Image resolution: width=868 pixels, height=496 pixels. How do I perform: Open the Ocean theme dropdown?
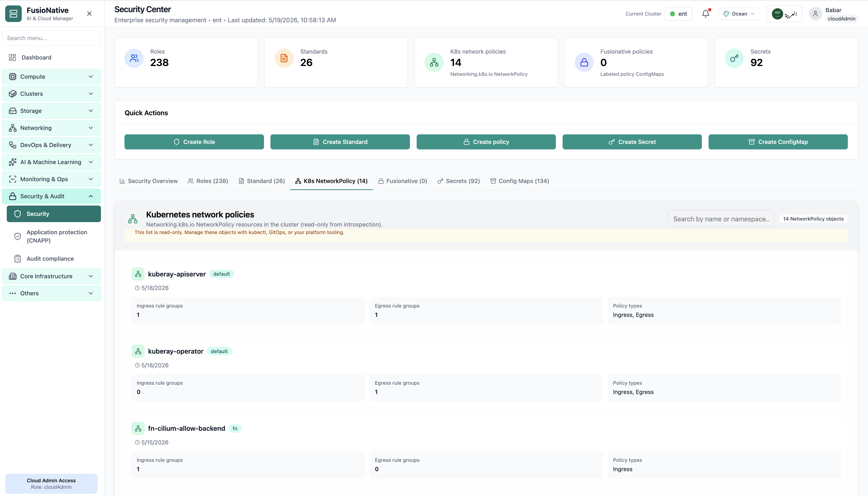739,14
